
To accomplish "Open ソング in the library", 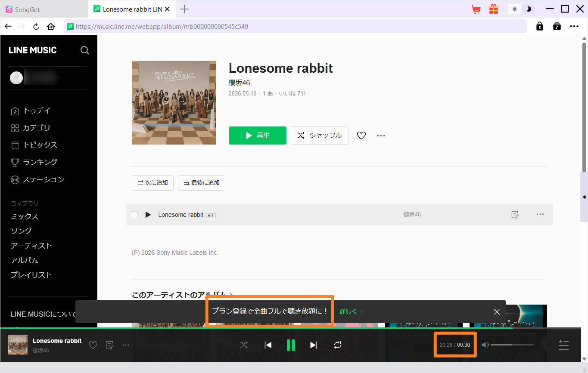I will pos(21,231).
